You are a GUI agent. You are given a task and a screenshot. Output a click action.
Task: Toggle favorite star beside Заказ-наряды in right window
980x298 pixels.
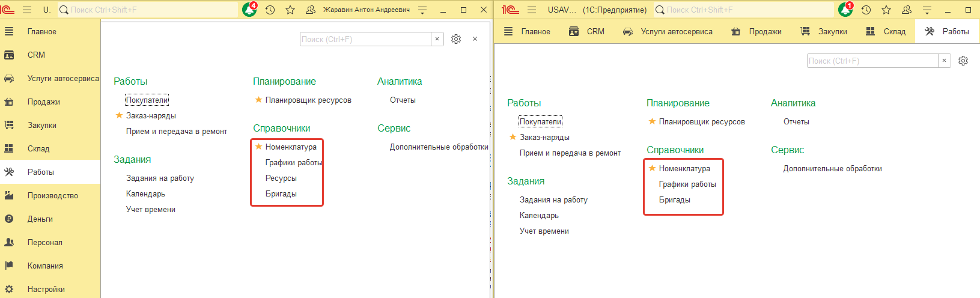(x=513, y=137)
